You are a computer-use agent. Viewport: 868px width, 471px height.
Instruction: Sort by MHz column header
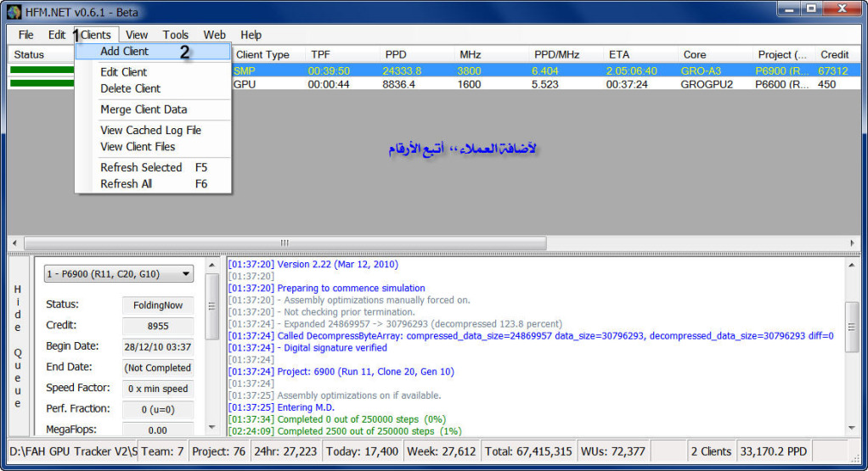coord(492,54)
